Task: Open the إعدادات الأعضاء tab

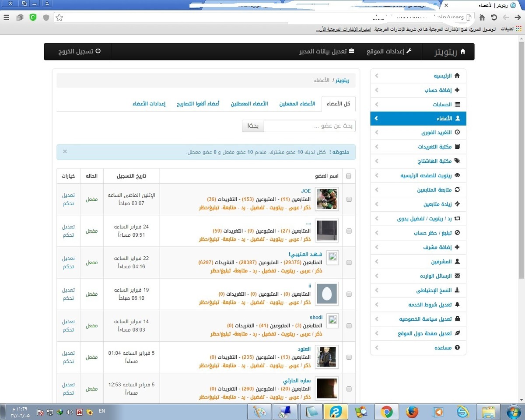Action: click(149, 104)
